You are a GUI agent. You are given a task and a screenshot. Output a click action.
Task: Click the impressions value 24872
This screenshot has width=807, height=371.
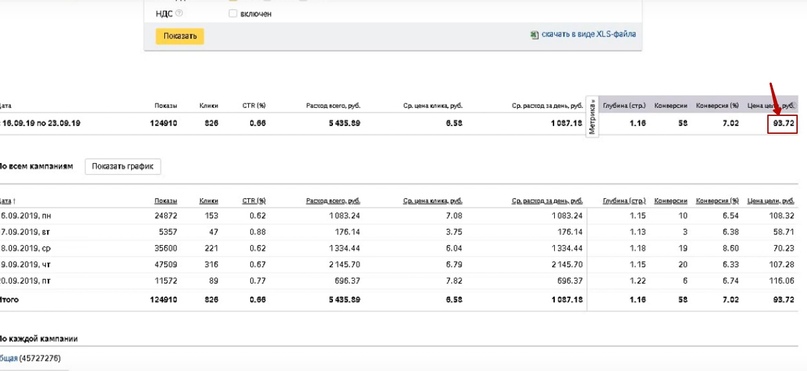tap(165, 216)
